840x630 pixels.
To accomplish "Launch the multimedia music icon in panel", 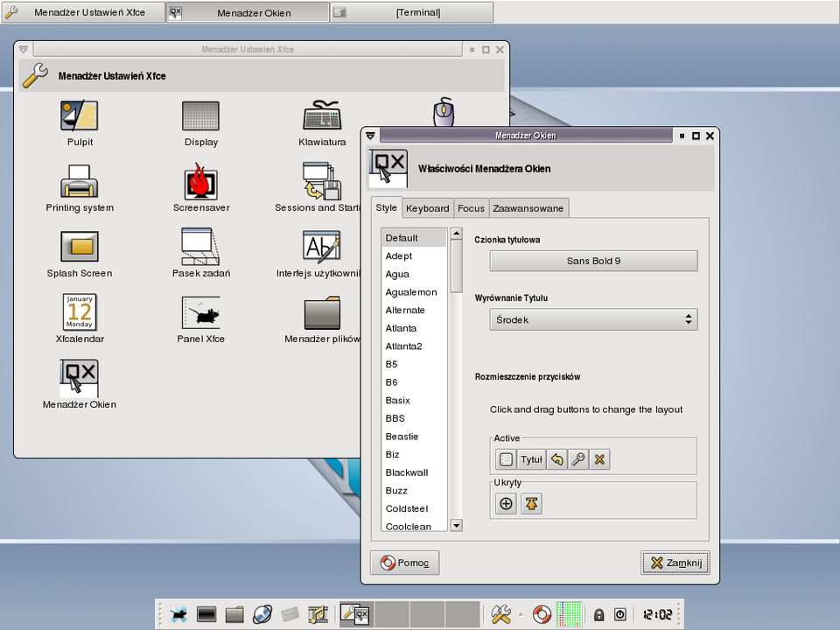I will (318, 614).
